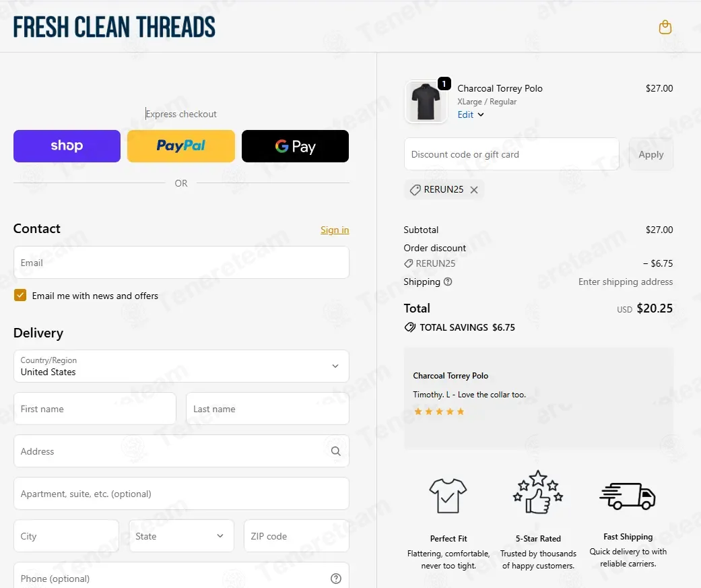This screenshot has height=588, width=701.
Task: Open the Country/Region dropdown
Action: [181, 366]
